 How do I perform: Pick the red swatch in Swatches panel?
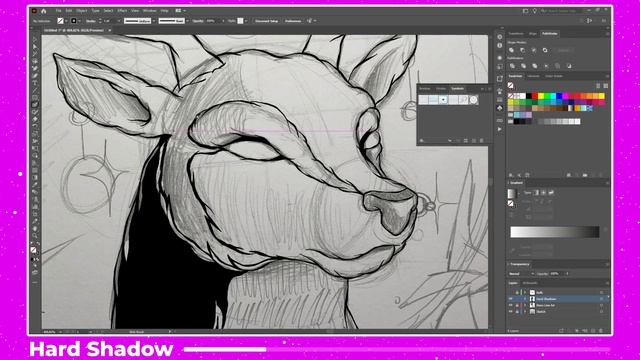(x=535, y=96)
